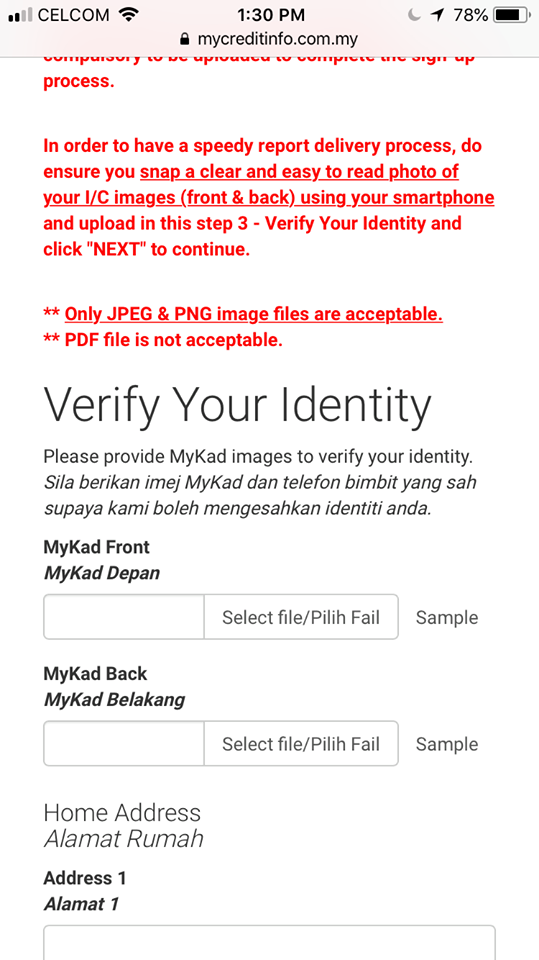Open Sample link for MyKad Back
This screenshot has height=960, width=539.
click(447, 744)
